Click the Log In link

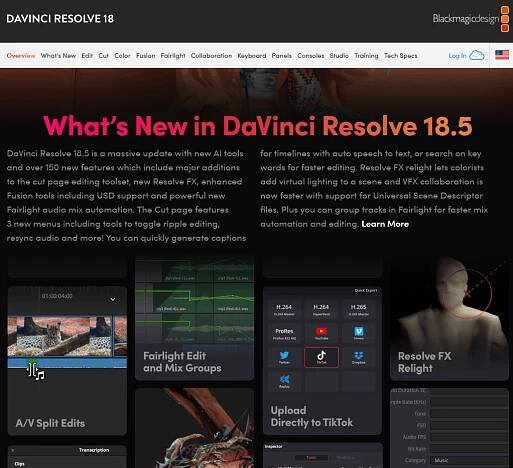pyautogui.click(x=457, y=56)
